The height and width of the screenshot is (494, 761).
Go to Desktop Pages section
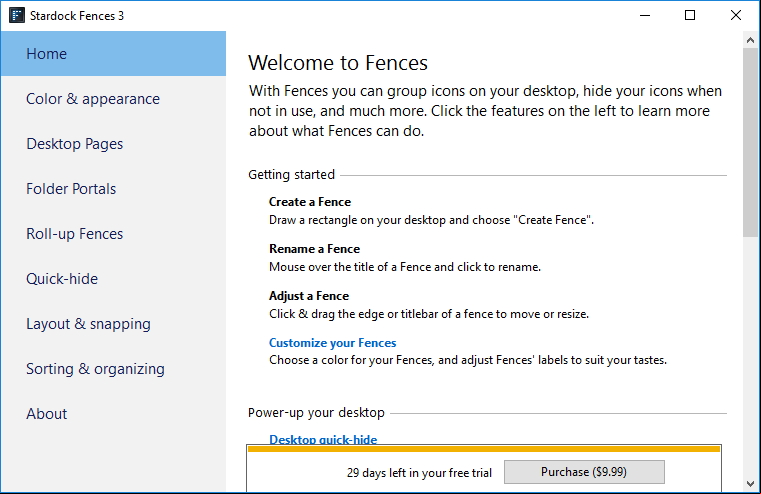point(114,144)
